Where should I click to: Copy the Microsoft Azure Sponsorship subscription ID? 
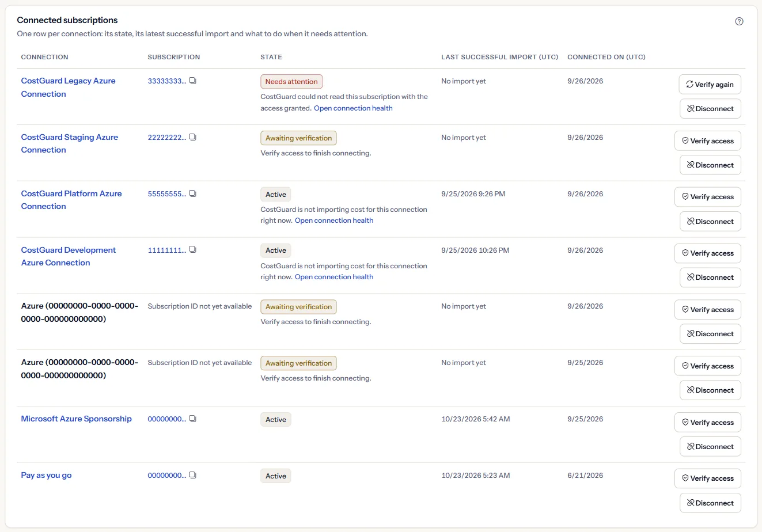coord(193,419)
